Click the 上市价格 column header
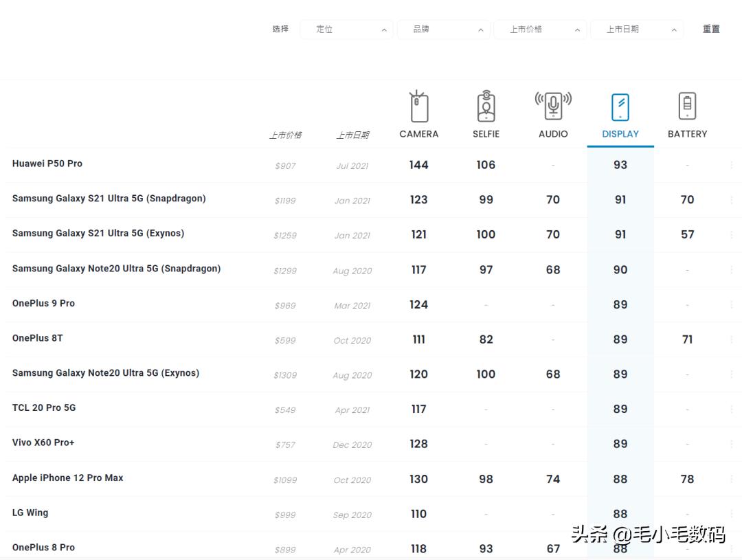Screen dimensions: 742x560 pyautogui.click(x=285, y=135)
